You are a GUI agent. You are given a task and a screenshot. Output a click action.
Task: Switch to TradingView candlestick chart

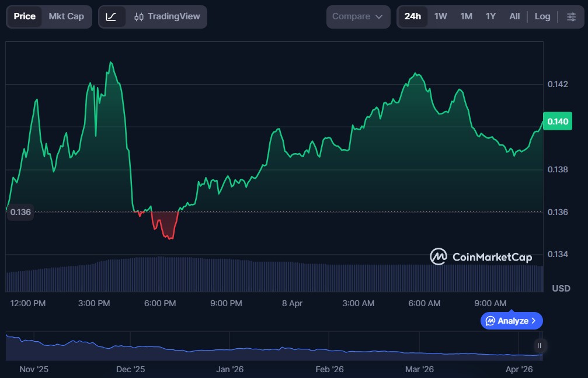[166, 16]
